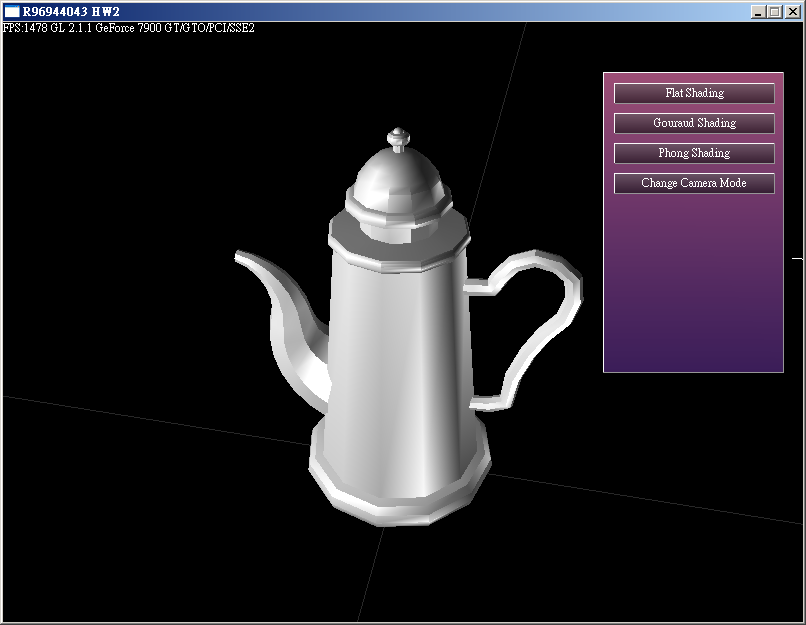
Task: Minimize the R96944043 HW2 window
Action: [x=757, y=12]
